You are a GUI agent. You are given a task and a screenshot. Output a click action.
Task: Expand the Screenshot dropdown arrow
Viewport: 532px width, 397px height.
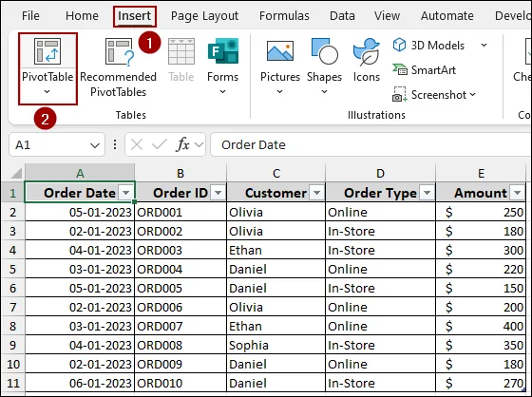click(x=473, y=95)
